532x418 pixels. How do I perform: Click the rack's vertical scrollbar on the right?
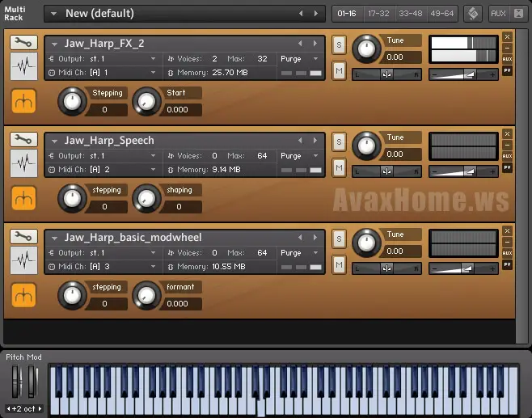tap(521, 187)
